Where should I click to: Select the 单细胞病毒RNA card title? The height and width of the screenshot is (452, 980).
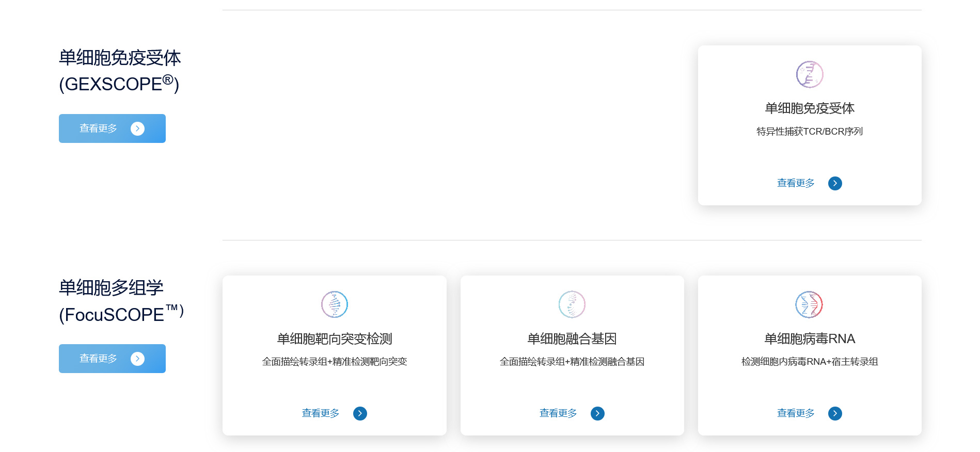(x=809, y=339)
